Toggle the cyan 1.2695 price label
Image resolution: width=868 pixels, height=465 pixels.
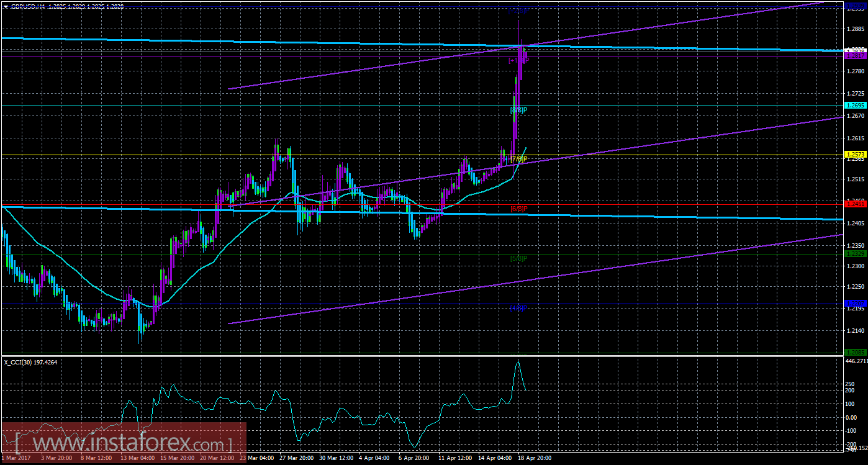(x=856, y=106)
